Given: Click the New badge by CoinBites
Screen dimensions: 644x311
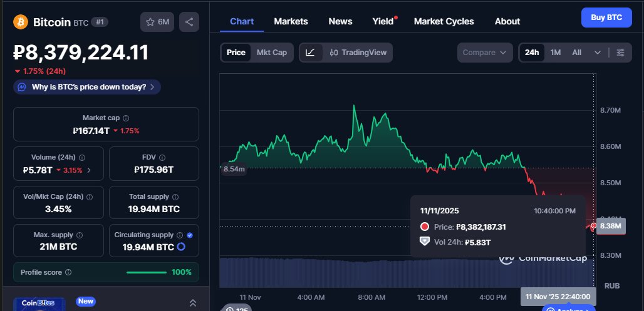Looking at the screenshot, I should coord(86,301).
